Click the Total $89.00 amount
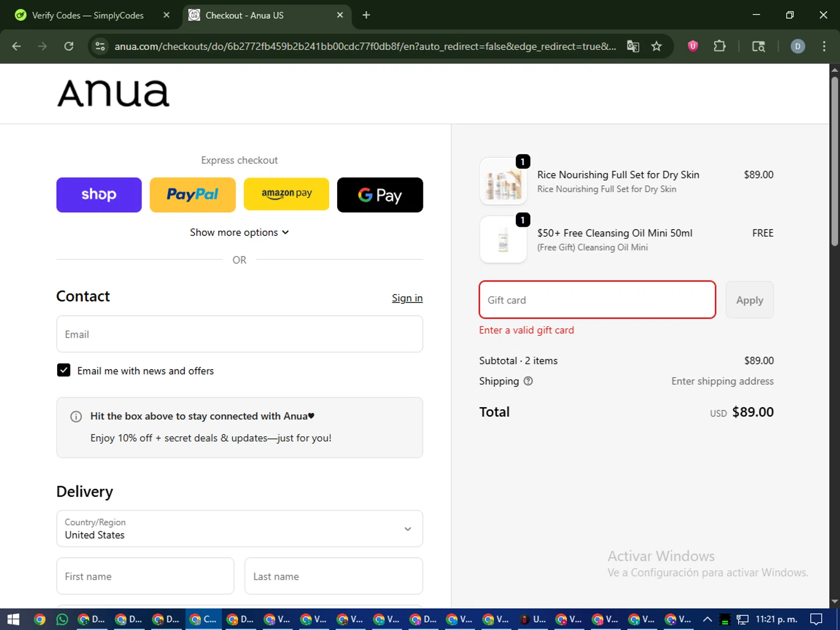Screen dimensions: 840x630 pyautogui.click(x=753, y=412)
